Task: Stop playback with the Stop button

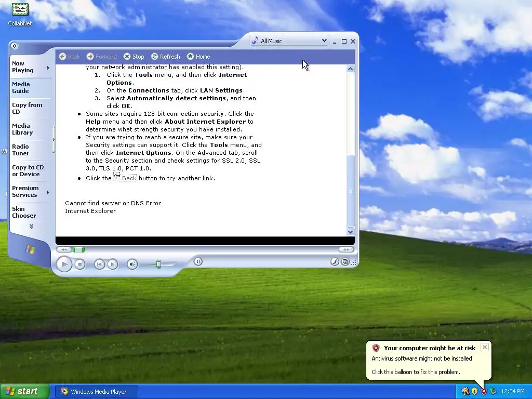Action: click(x=79, y=264)
